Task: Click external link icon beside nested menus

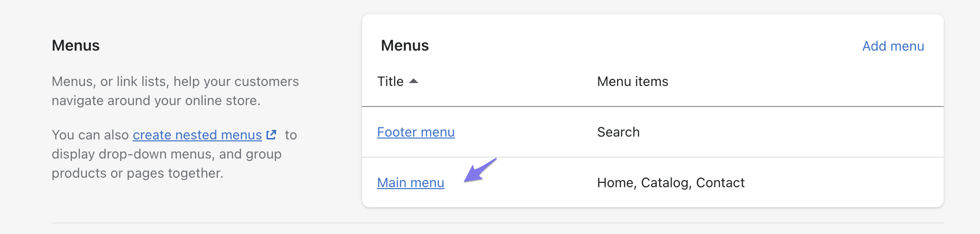Action: 271,135
